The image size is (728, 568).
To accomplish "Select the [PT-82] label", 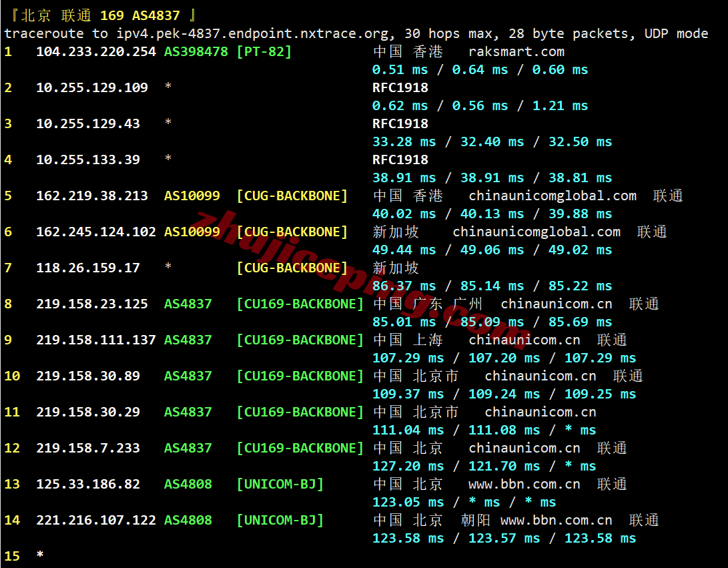I will click(264, 51).
